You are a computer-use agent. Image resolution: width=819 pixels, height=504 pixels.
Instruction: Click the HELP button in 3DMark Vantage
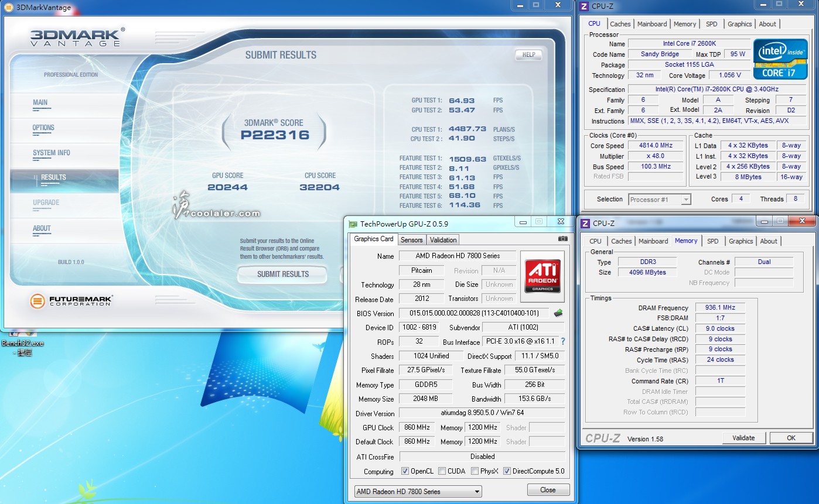(528, 54)
